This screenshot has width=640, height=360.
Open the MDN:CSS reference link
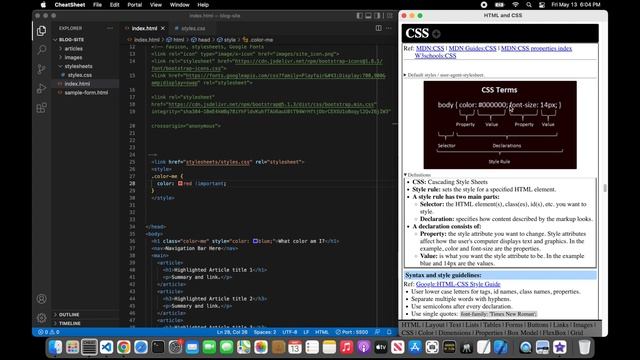(430, 48)
